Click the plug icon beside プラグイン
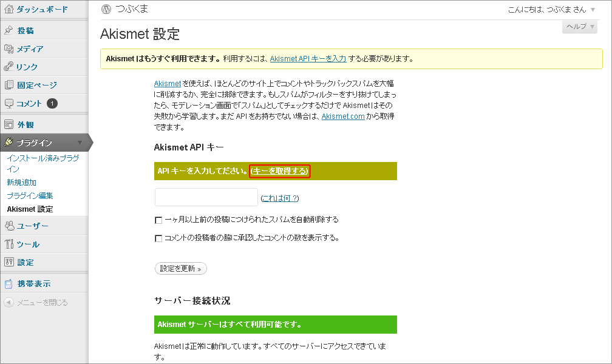The height and width of the screenshot is (364, 612). 8,143
